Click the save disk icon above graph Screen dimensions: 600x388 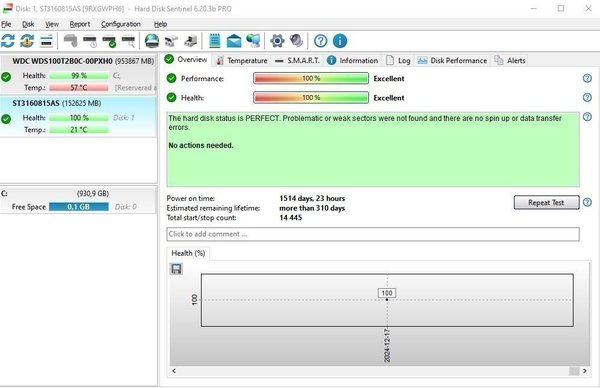pos(176,269)
